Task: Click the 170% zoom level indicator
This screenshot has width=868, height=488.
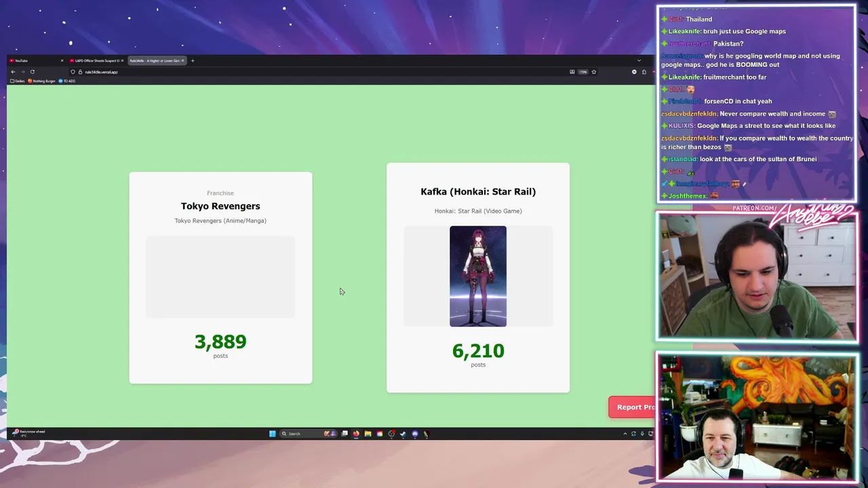Action: (583, 72)
